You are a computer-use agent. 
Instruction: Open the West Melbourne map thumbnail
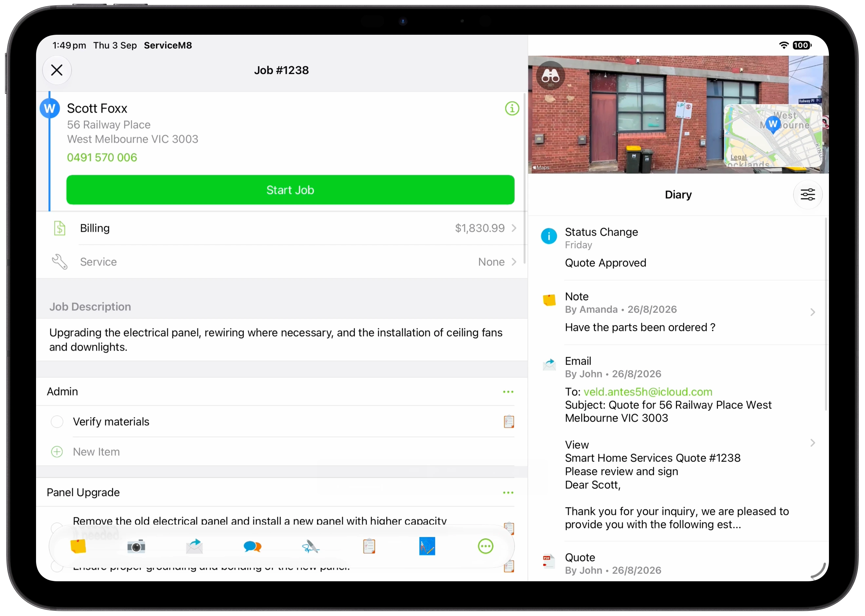pos(773,136)
